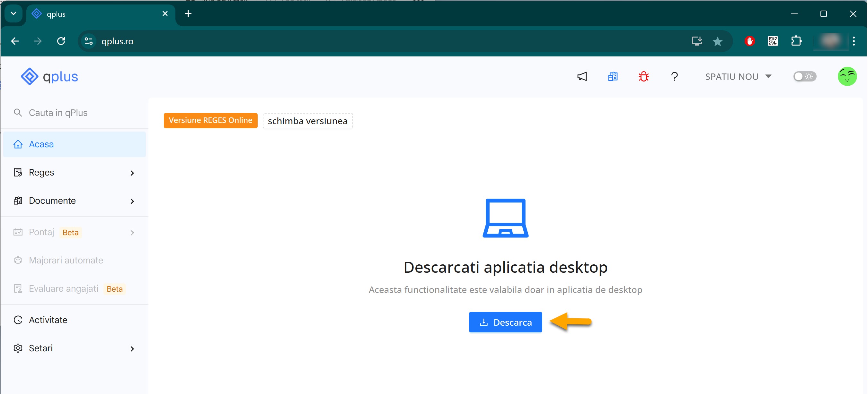The height and width of the screenshot is (394, 868).
Task: Open the red hand adblock extension icon
Action: coord(750,41)
